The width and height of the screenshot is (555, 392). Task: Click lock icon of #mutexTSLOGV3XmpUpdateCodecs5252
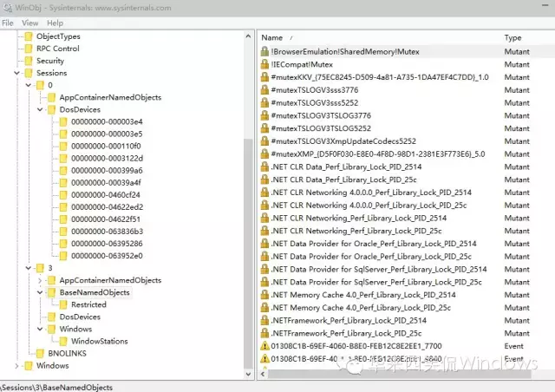tap(264, 141)
